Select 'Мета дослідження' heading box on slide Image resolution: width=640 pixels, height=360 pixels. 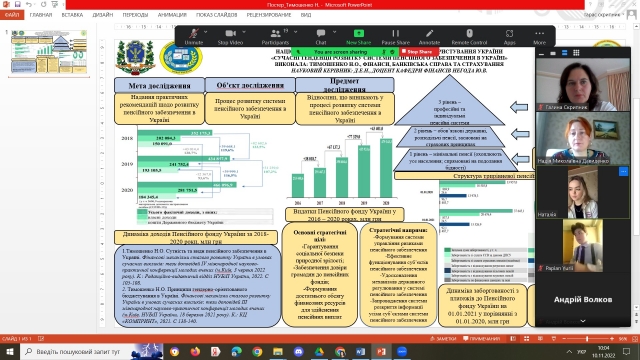pyautogui.click(x=159, y=85)
